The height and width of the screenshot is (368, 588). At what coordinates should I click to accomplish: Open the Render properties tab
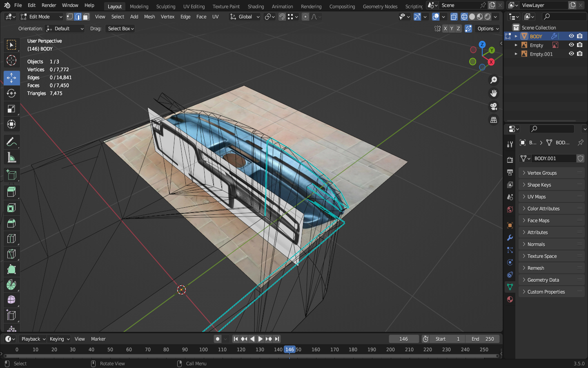pos(510,160)
